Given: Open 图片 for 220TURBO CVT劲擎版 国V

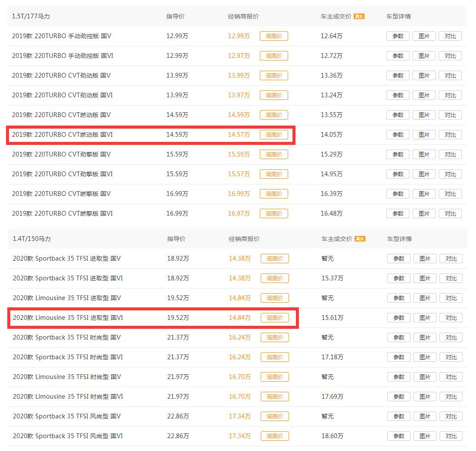Looking at the screenshot, I should [424, 154].
